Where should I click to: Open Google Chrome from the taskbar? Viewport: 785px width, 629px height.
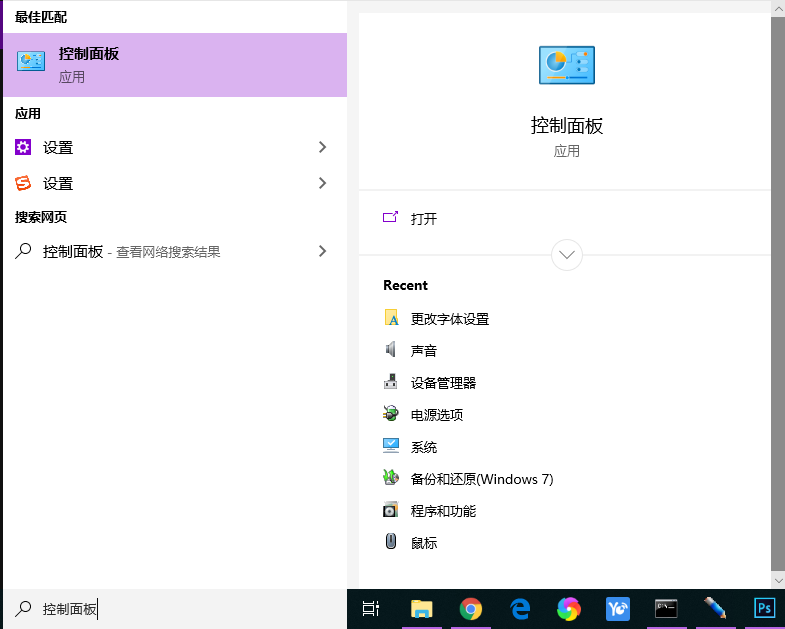(x=470, y=609)
